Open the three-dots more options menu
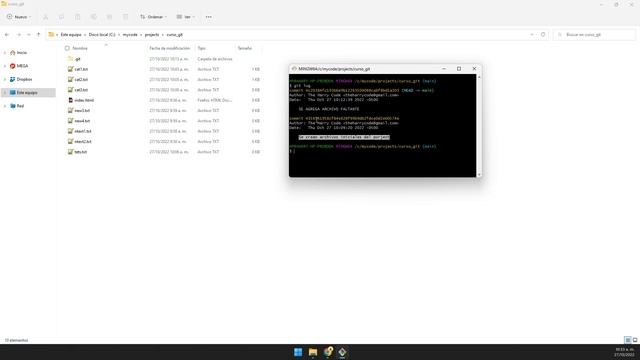 tap(209, 17)
